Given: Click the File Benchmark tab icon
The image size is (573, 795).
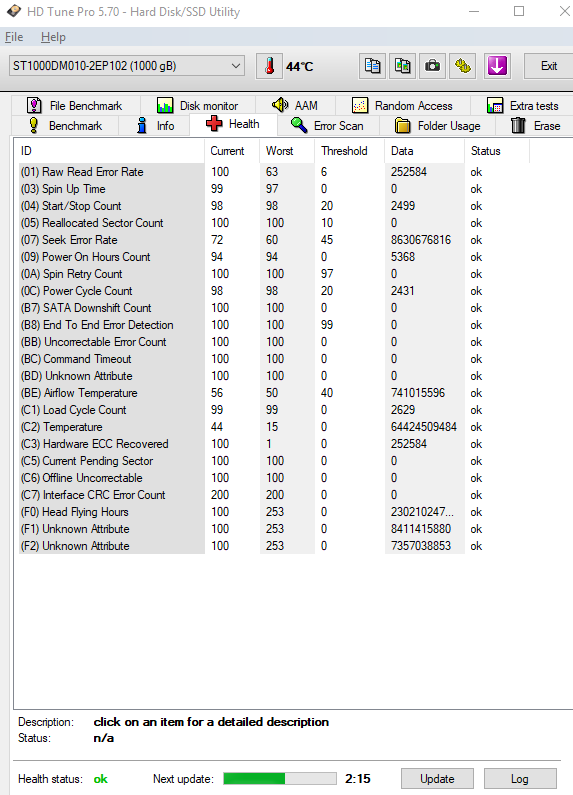Looking at the screenshot, I should point(34,105).
